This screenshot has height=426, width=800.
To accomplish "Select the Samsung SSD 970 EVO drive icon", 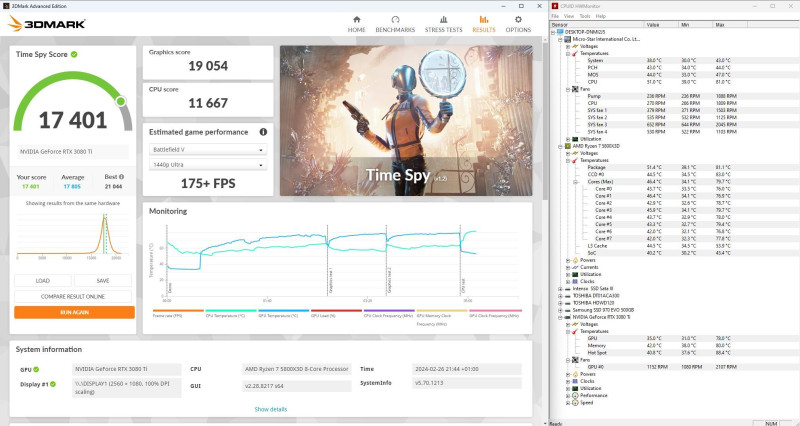I will pos(568,310).
